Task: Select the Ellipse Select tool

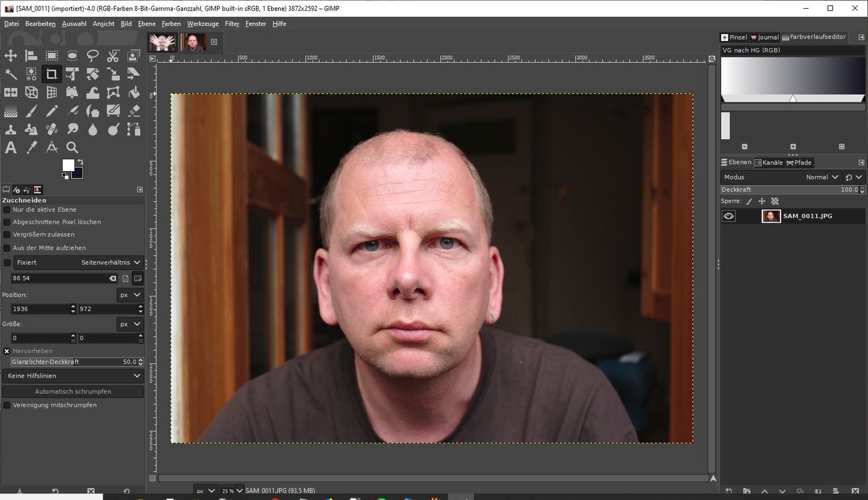Action: 72,56
